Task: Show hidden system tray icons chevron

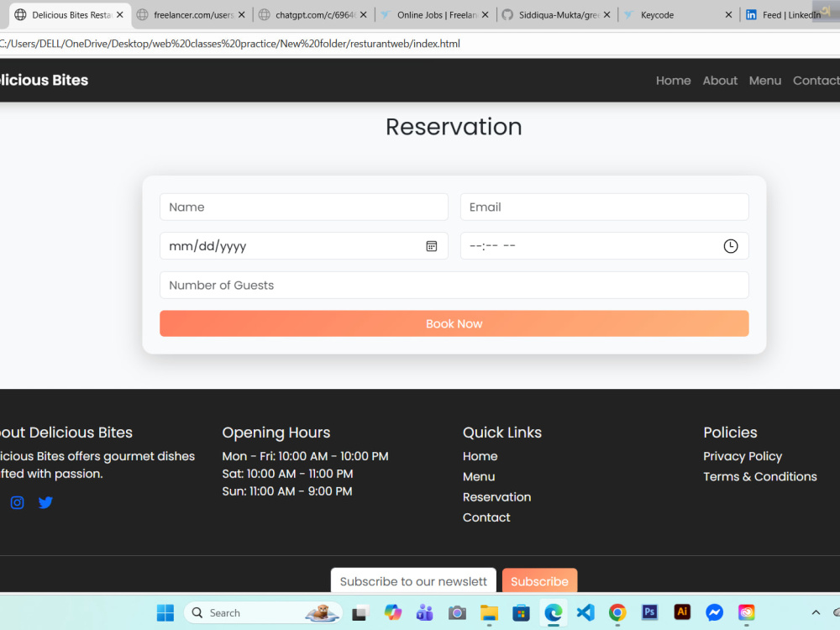Action: click(816, 612)
